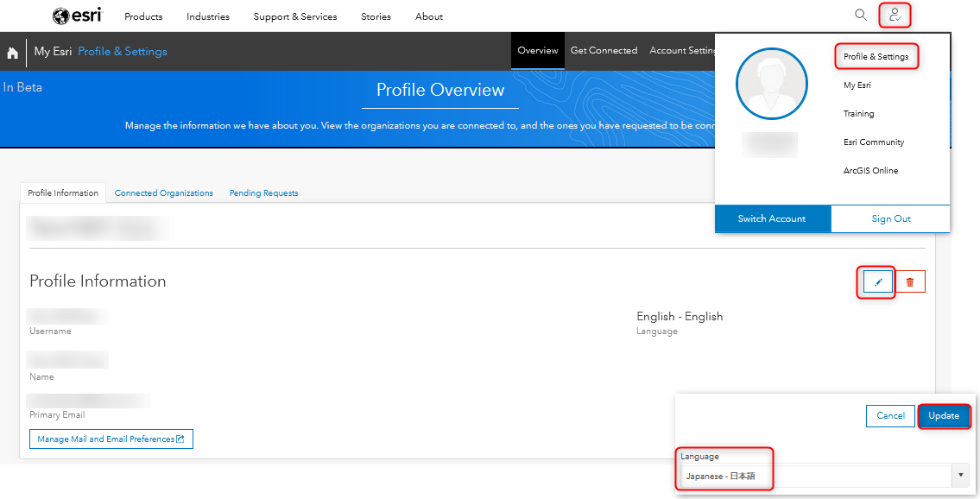Click the In Beta label

pos(22,87)
